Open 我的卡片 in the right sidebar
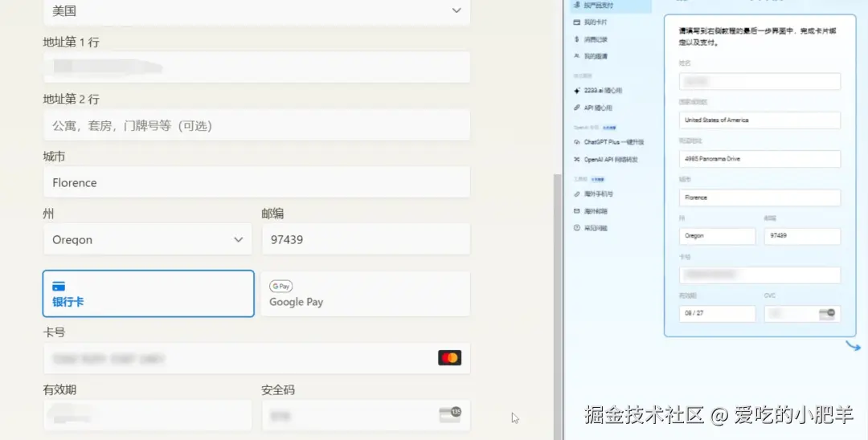This screenshot has height=440, width=868. click(590, 22)
